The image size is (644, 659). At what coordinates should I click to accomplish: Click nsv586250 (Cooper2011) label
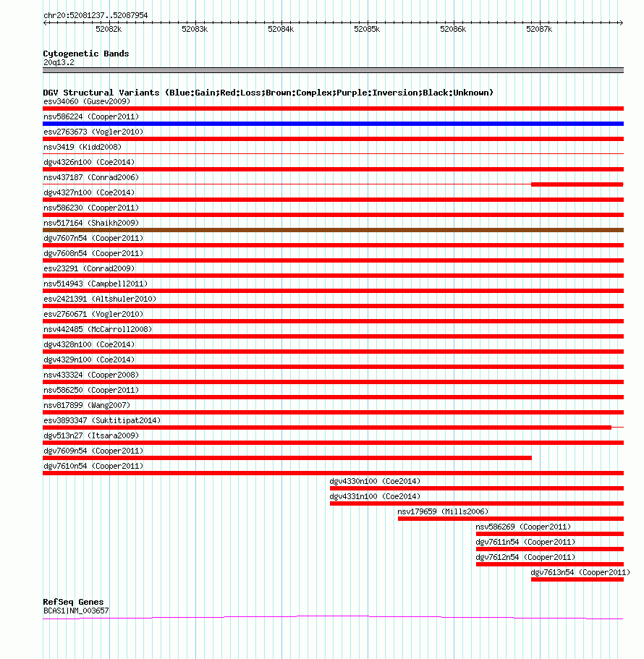pyautogui.click(x=90, y=390)
